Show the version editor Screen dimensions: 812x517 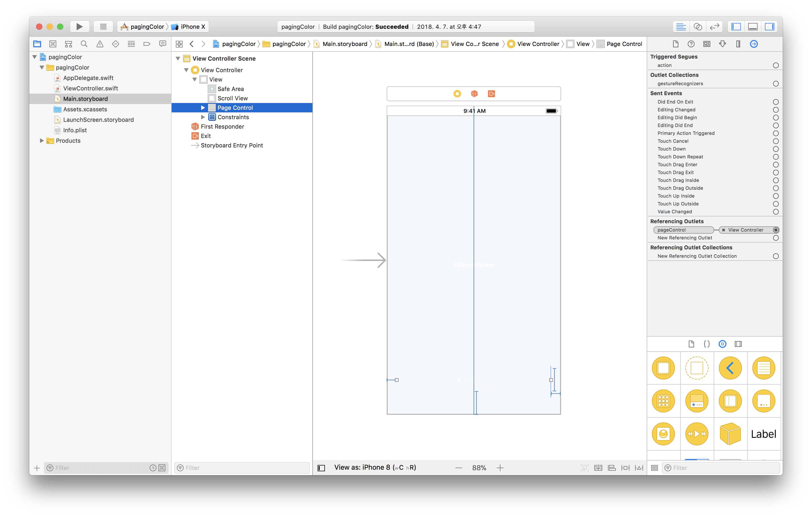[714, 27]
